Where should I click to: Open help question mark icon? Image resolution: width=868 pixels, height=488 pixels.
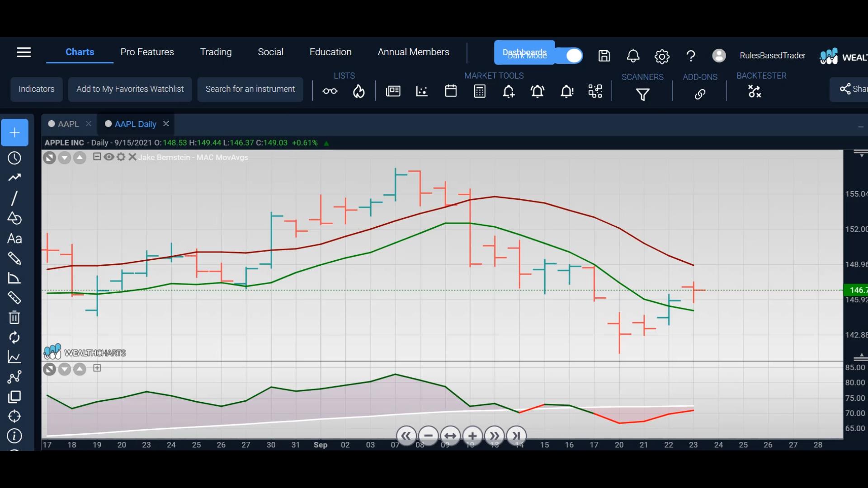click(x=690, y=56)
